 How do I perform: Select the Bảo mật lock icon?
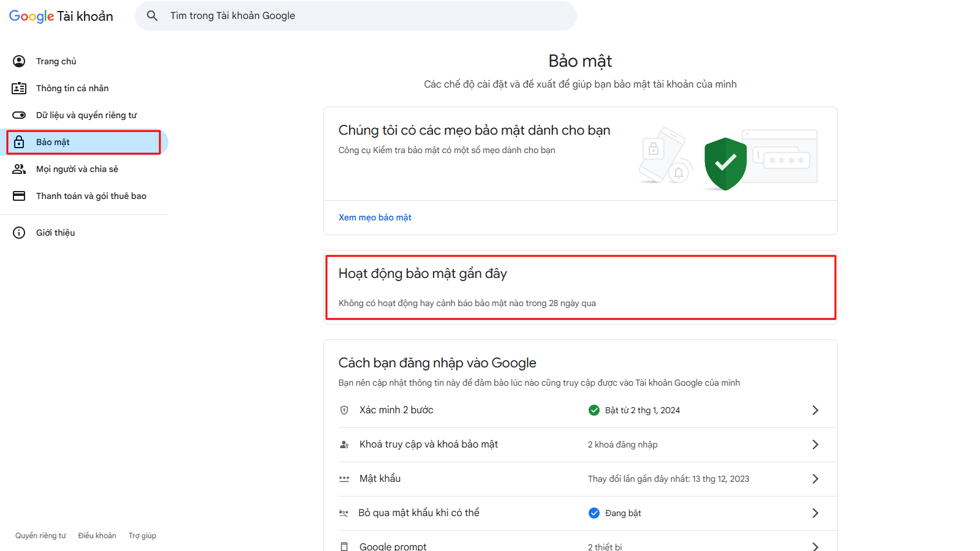coord(19,141)
